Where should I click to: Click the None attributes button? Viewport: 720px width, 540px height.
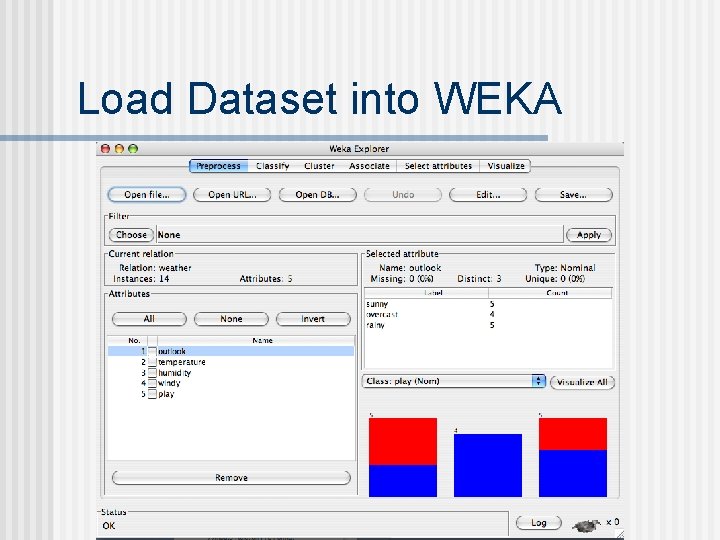click(x=231, y=319)
